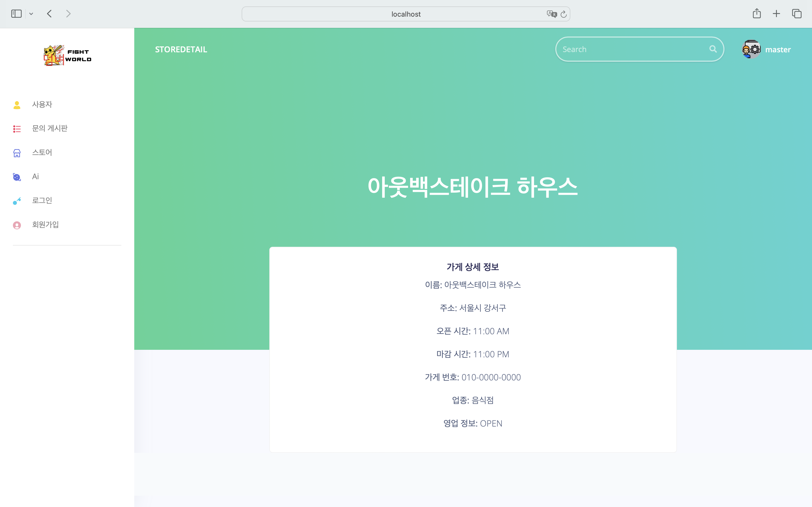The image size is (812, 507).
Task: Open the 스토어 menu item
Action: (x=42, y=153)
